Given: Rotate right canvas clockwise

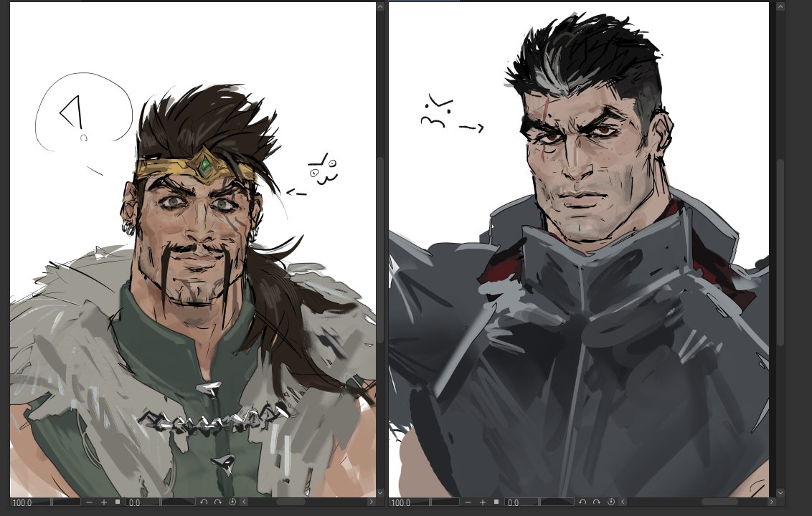Looking at the screenshot, I should [597, 502].
